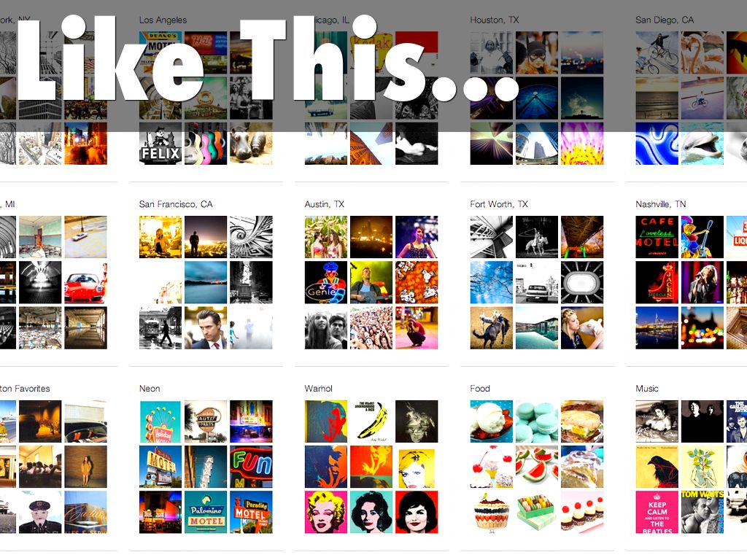
Task: Open the pink Marilyn Monroe pop art
Action: coord(326,512)
